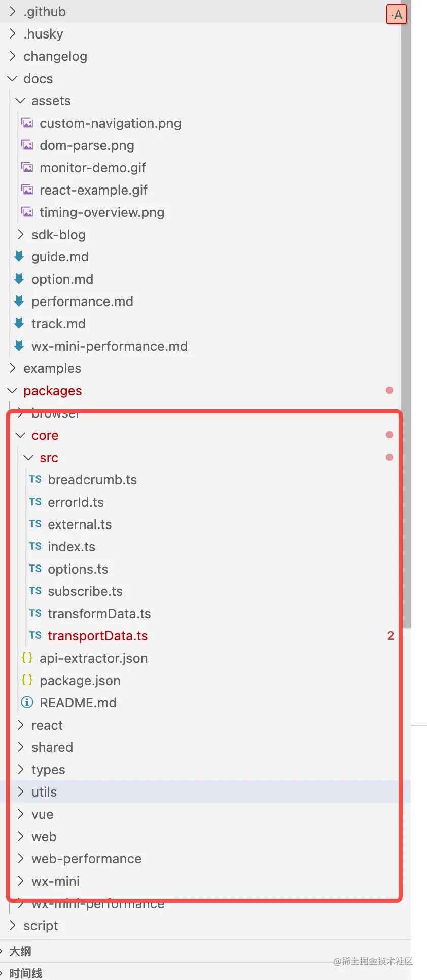This screenshot has width=427, height=980.
Task: Collapse the src folder chevron
Action: click(x=29, y=458)
